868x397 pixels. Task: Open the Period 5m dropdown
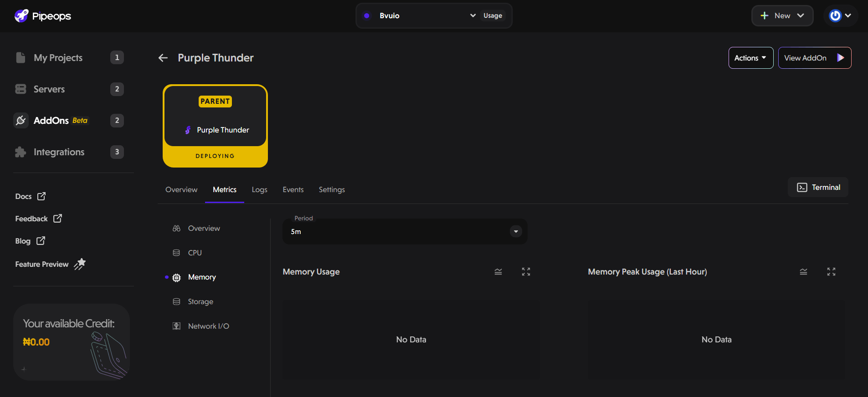[405, 231]
